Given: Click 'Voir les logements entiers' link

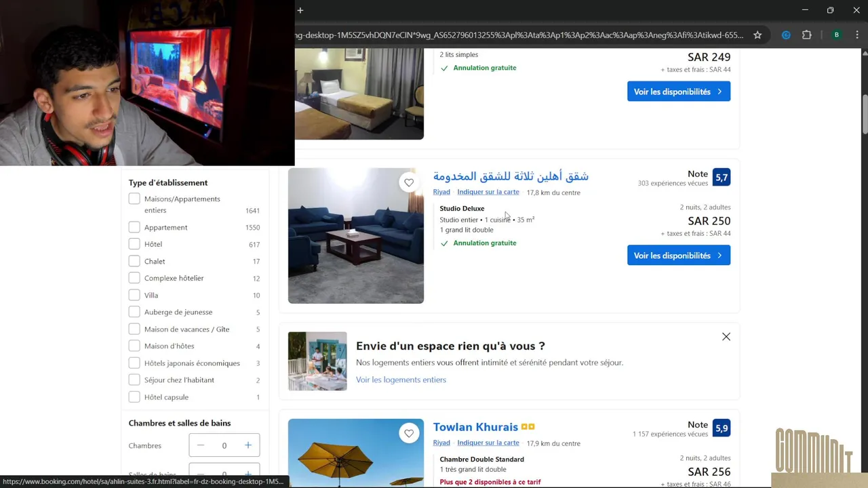Looking at the screenshot, I should [x=401, y=380].
